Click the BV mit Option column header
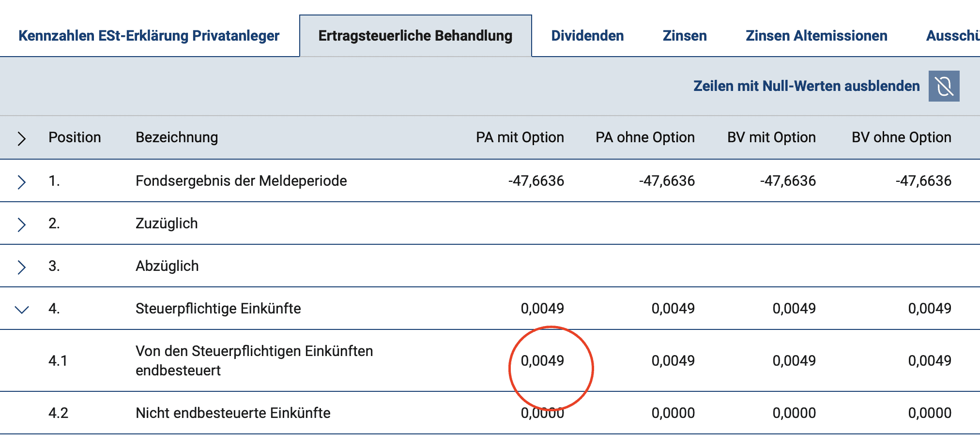 click(x=771, y=137)
